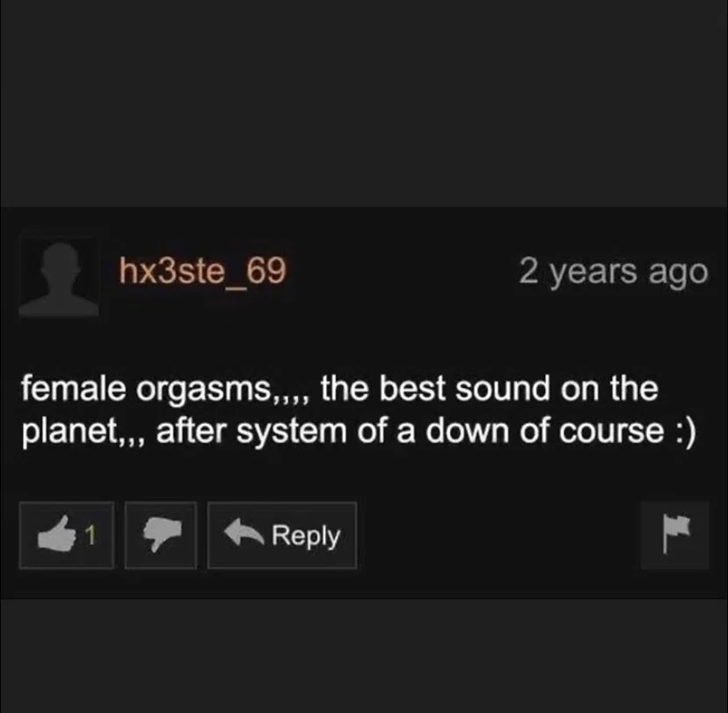This screenshot has width=728, height=713.
Task: Click the blank space between Reply and the flag
Action: click(499, 535)
